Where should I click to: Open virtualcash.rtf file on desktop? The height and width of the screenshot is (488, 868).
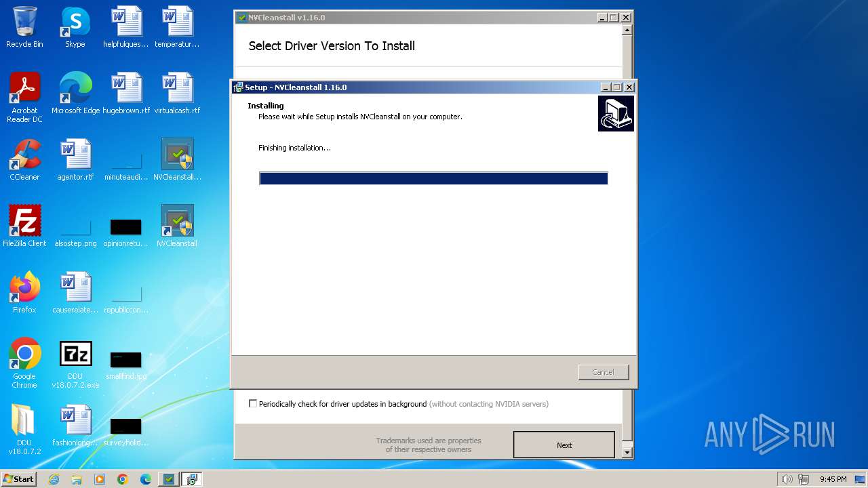[x=177, y=94]
